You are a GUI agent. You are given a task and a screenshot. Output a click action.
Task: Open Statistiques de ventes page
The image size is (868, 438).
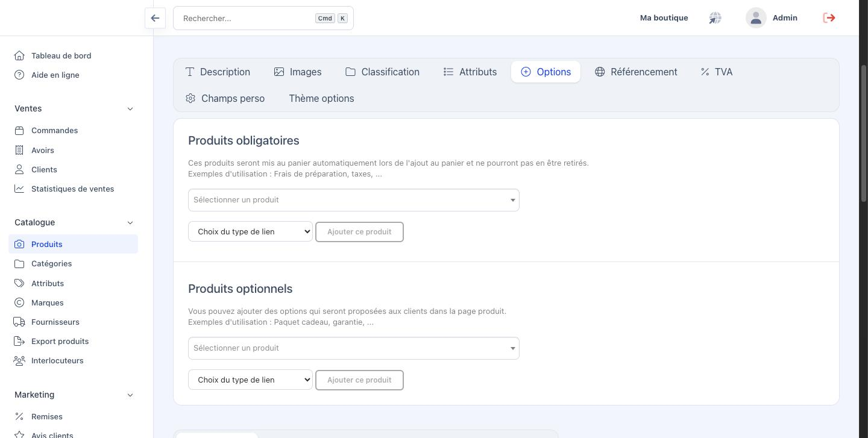click(72, 189)
